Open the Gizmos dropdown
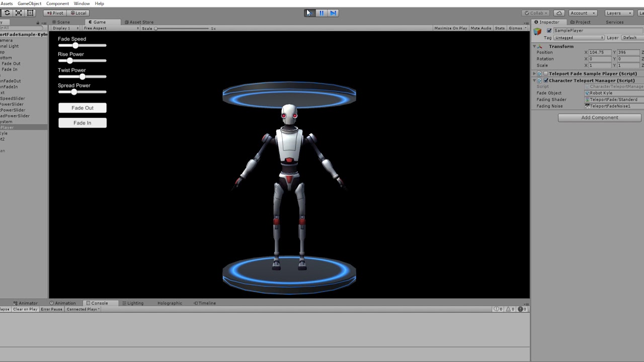Viewport: 644px width, 362px height. click(x=518, y=28)
